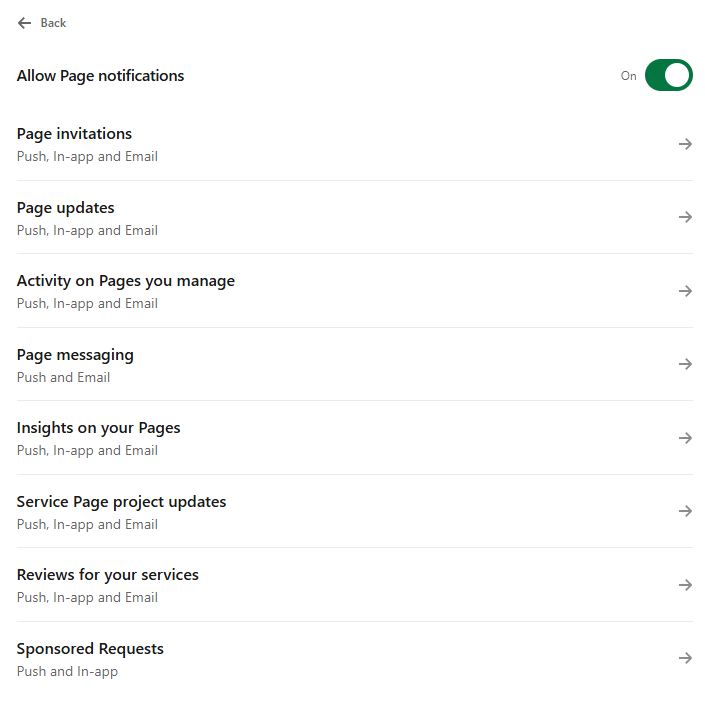Go Back using the Back text link

click(53, 23)
